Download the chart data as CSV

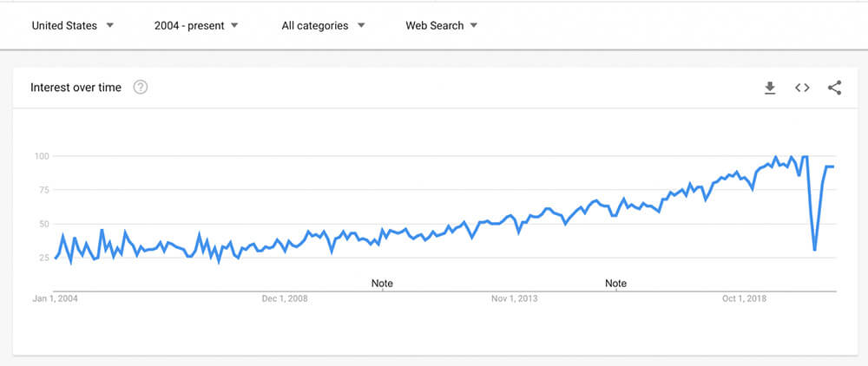[x=769, y=88]
